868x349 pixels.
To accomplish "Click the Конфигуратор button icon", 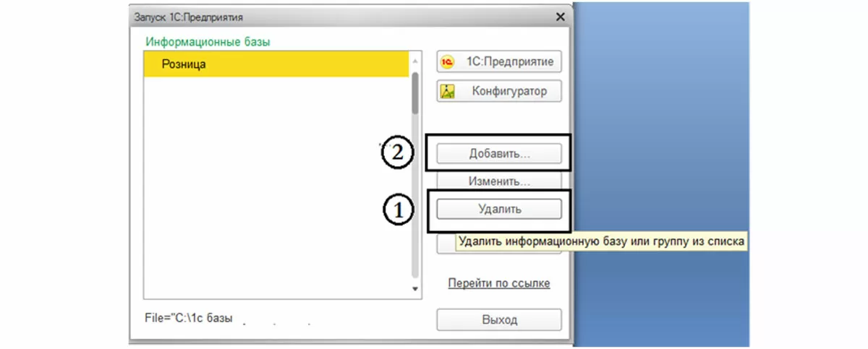I will (x=448, y=92).
